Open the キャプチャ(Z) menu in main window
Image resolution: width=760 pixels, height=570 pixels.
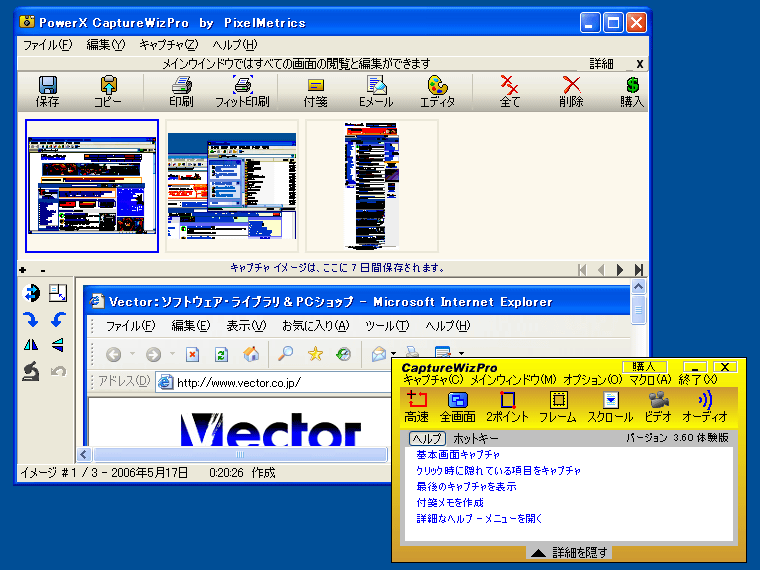coord(168,45)
